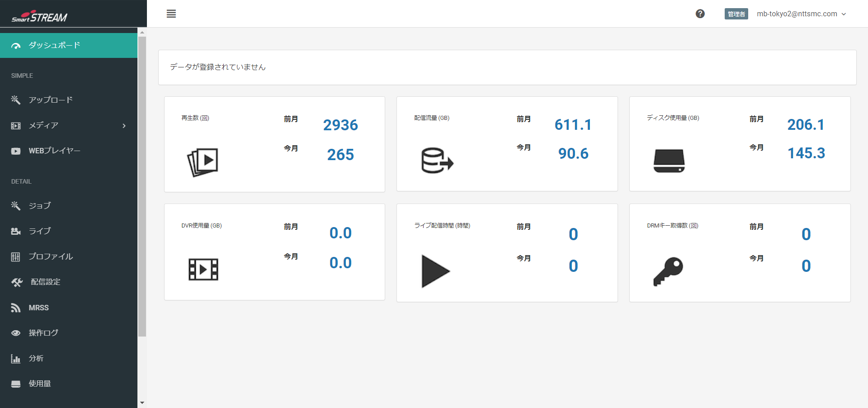Click the ジョブ sidebar icon
868x408 pixels.
pos(16,206)
